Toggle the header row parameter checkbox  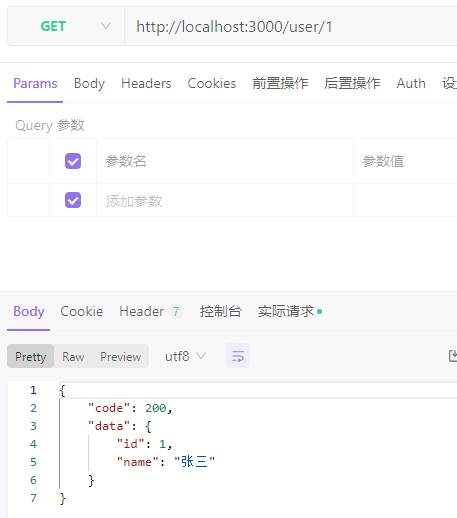pyautogui.click(x=73, y=161)
